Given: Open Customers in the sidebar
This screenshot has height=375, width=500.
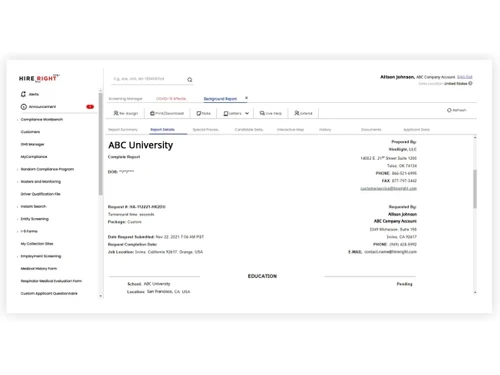Looking at the screenshot, I should coord(30,132).
